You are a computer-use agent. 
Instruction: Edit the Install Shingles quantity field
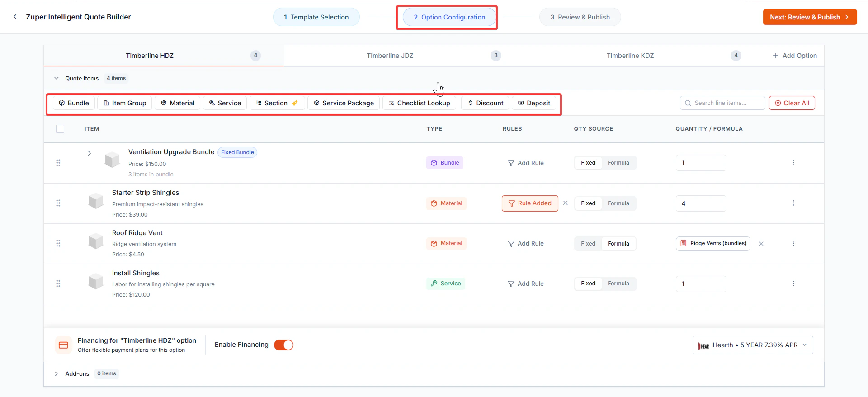click(701, 284)
